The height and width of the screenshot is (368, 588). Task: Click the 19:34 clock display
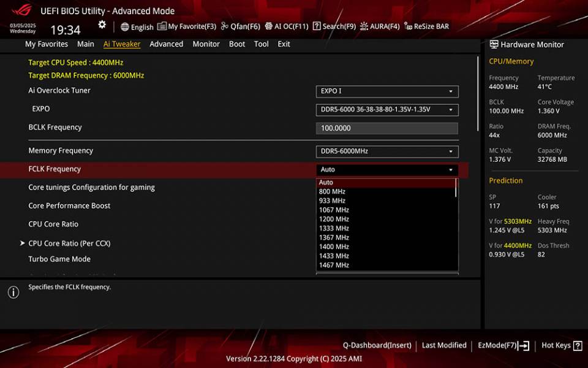tap(66, 30)
